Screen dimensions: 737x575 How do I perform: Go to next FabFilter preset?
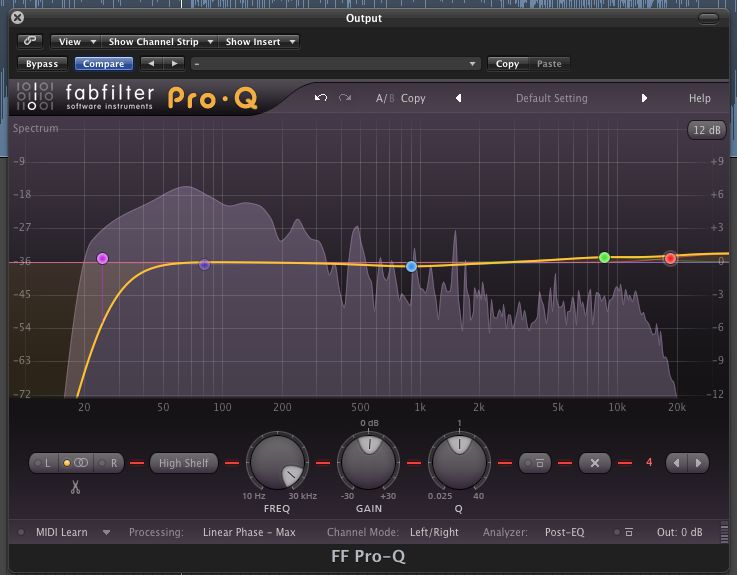pos(644,98)
